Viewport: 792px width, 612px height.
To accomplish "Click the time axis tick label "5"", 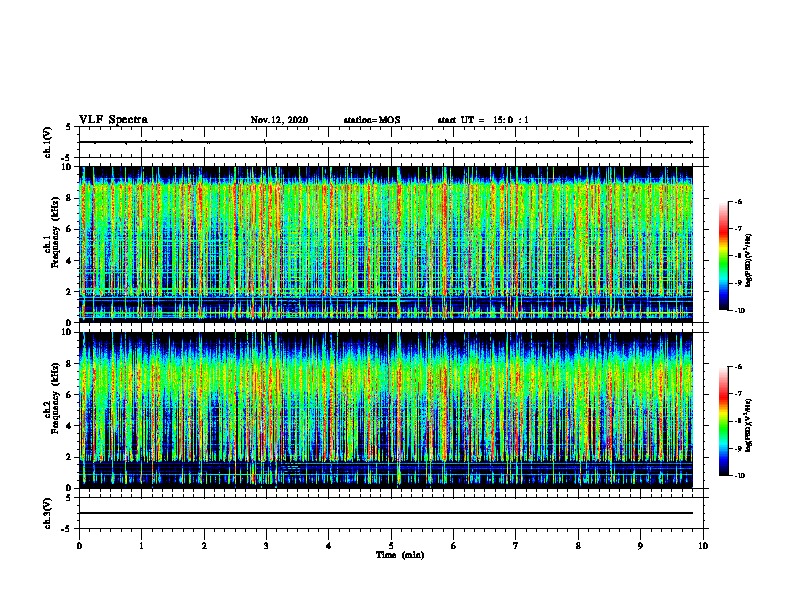I will pyautogui.click(x=391, y=546).
